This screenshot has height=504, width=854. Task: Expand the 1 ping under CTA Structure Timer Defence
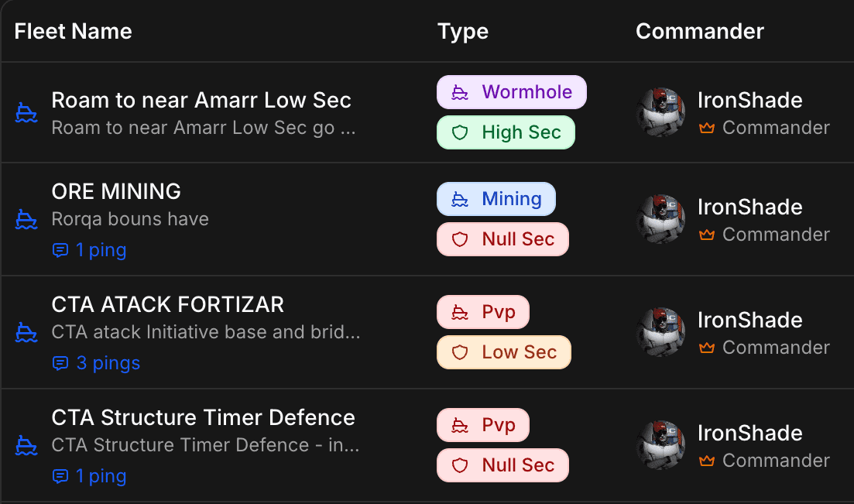[x=89, y=475]
